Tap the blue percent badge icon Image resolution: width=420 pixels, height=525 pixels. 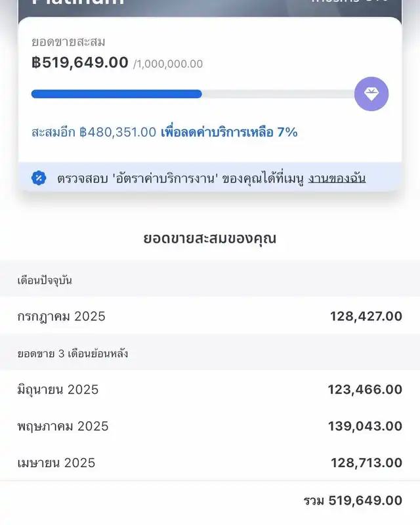click(39, 178)
